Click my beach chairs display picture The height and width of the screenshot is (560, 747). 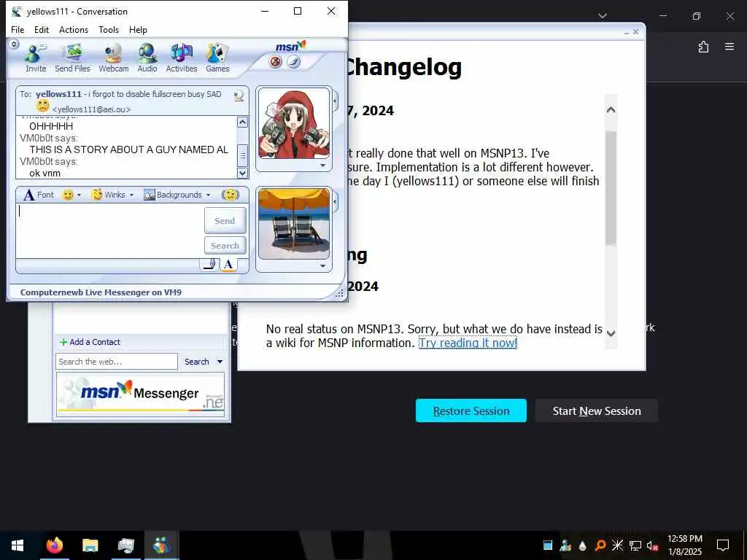click(x=294, y=224)
